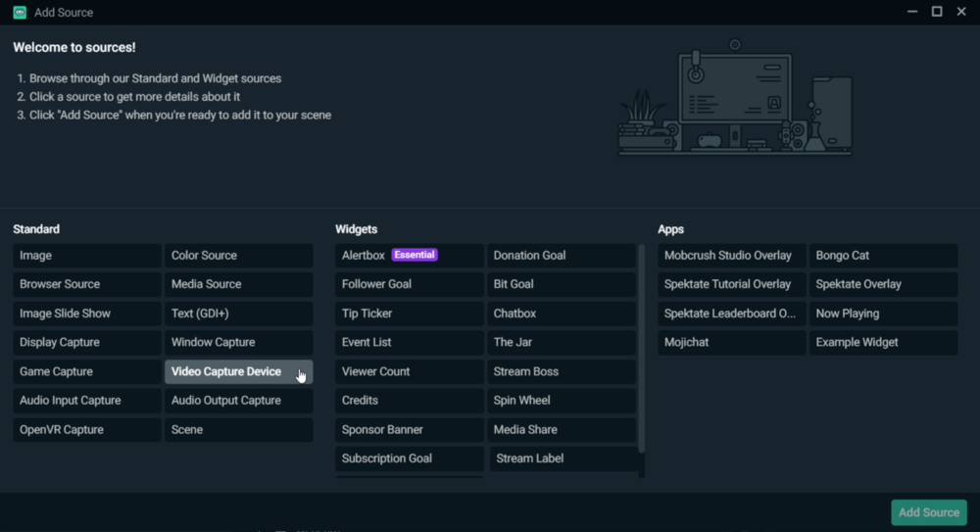Viewport: 980px width, 532px height.
Task: Pick the Mojichat app
Action: 732,342
